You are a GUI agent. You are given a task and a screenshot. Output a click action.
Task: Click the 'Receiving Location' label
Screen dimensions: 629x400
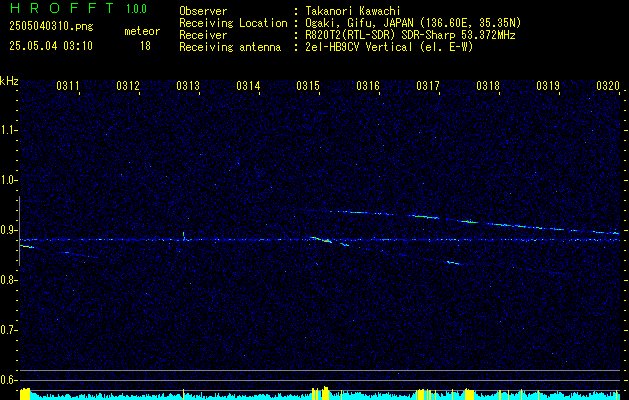233,23
